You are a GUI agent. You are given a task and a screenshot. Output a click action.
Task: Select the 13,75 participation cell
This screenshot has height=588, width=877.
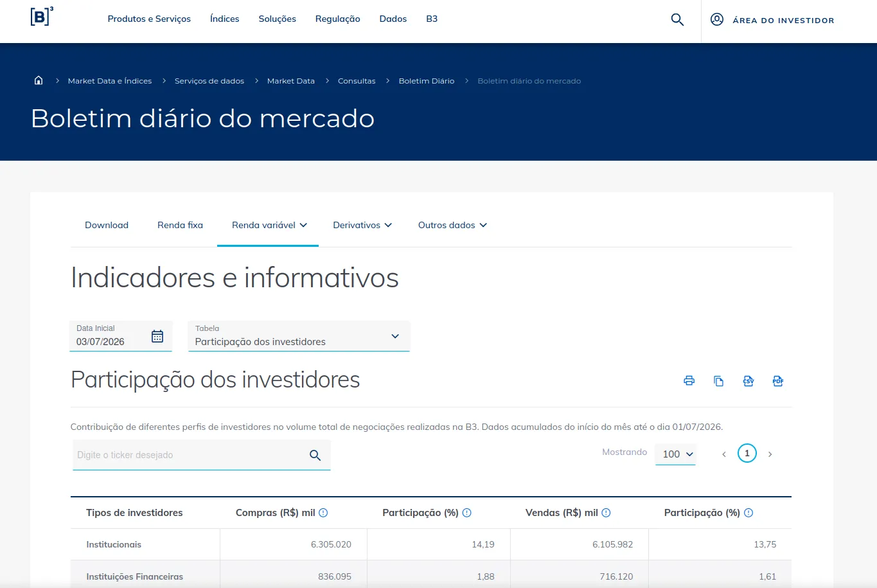pos(765,544)
